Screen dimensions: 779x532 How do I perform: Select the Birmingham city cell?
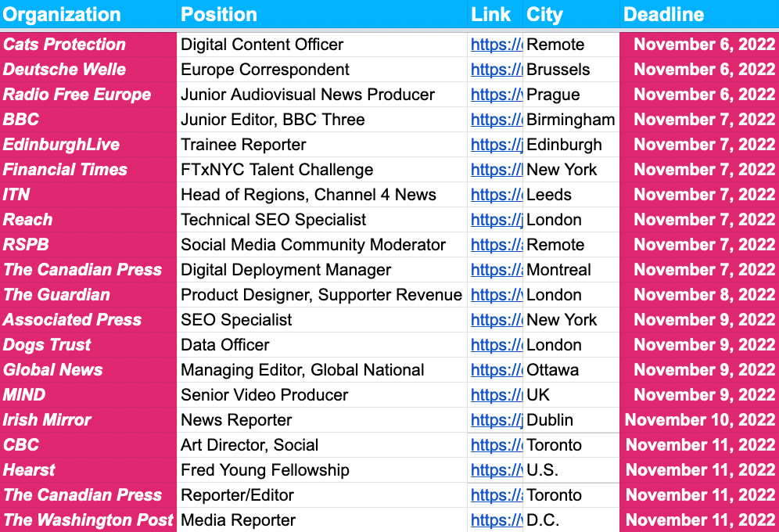[x=571, y=120]
